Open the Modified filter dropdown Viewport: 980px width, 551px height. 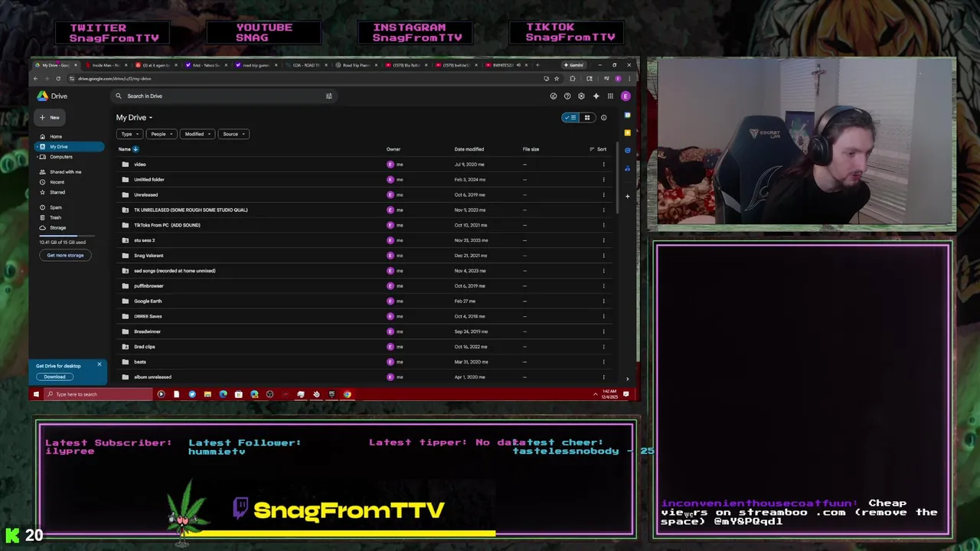(x=197, y=134)
